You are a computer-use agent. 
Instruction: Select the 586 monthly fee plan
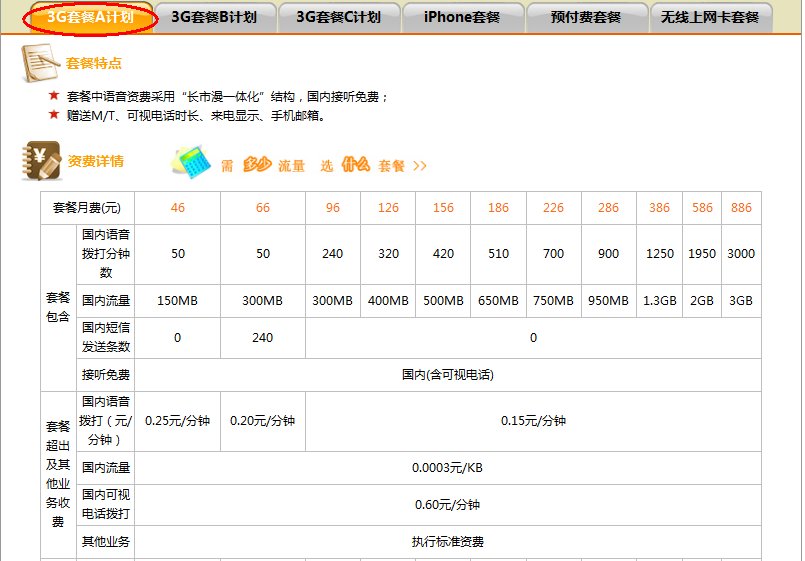[702, 208]
